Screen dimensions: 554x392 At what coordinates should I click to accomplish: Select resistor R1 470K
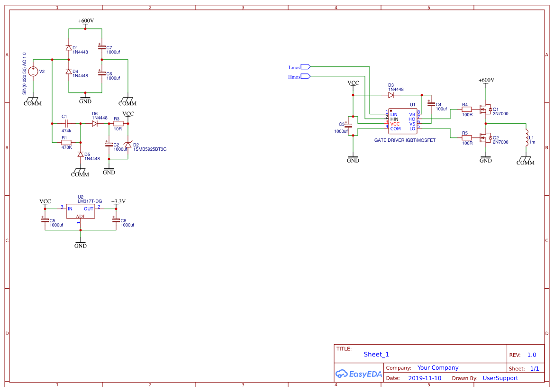pos(66,142)
